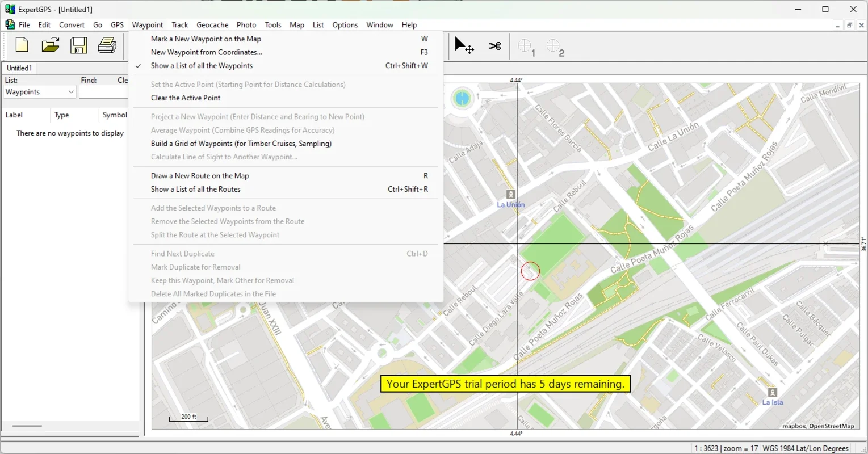The height and width of the screenshot is (454, 868).
Task: Toggle Show a List of all the Waypoints
Action: point(286,66)
